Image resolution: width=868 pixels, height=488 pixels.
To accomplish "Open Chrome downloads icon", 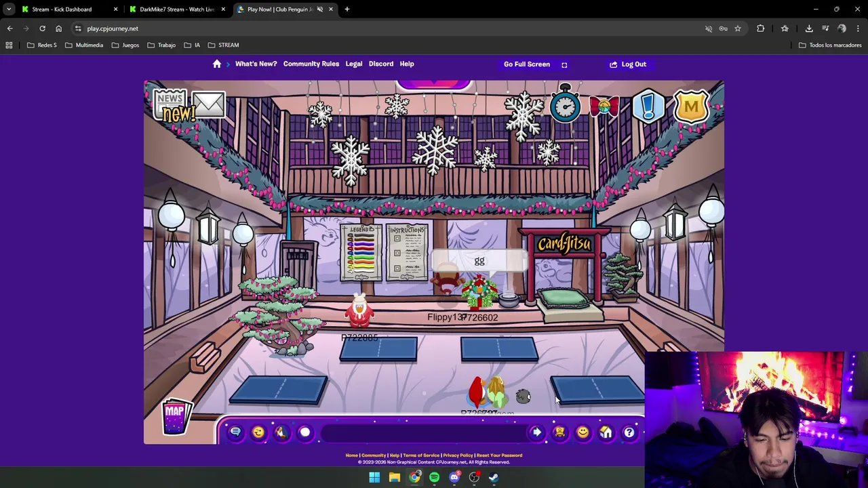I will click(809, 28).
